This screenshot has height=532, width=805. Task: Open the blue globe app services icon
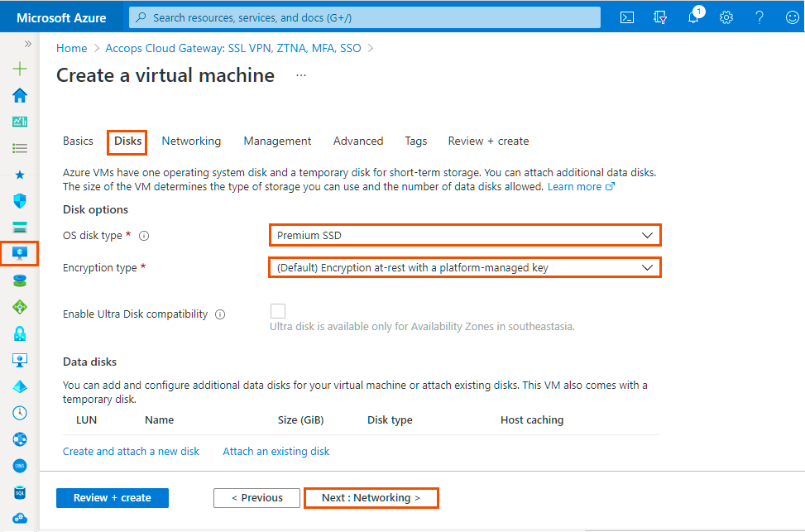20,439
